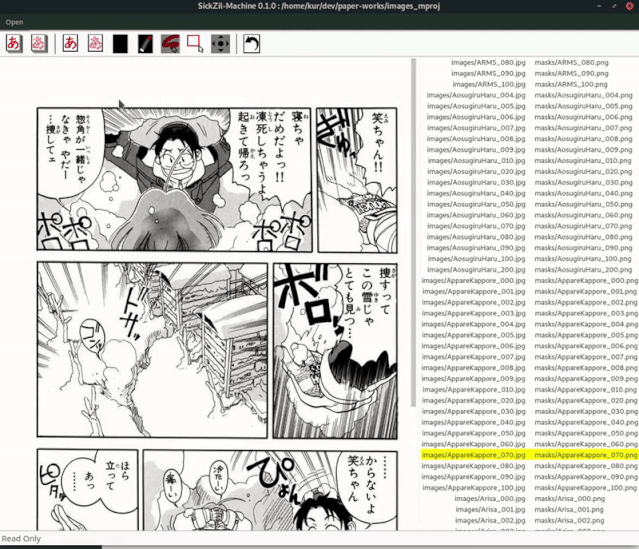This screenshot has width=639, height=549.
Task: Click the file list vertical scrollbar
Action: tap(414, 232)
